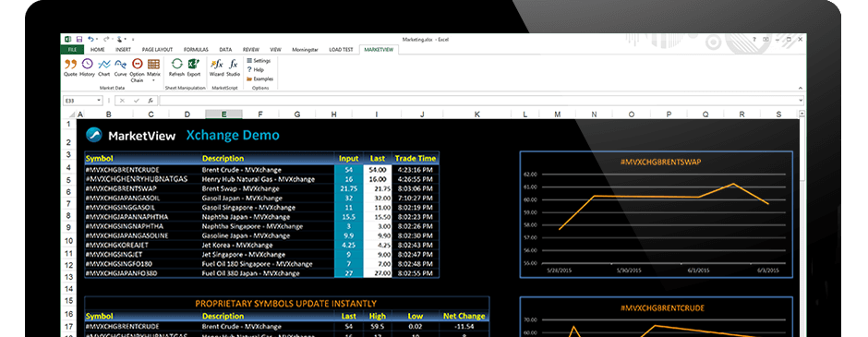The height and width of the screenshot is (337, 868).
Task: Refresh the sheet data
Action: click(176, 67)
